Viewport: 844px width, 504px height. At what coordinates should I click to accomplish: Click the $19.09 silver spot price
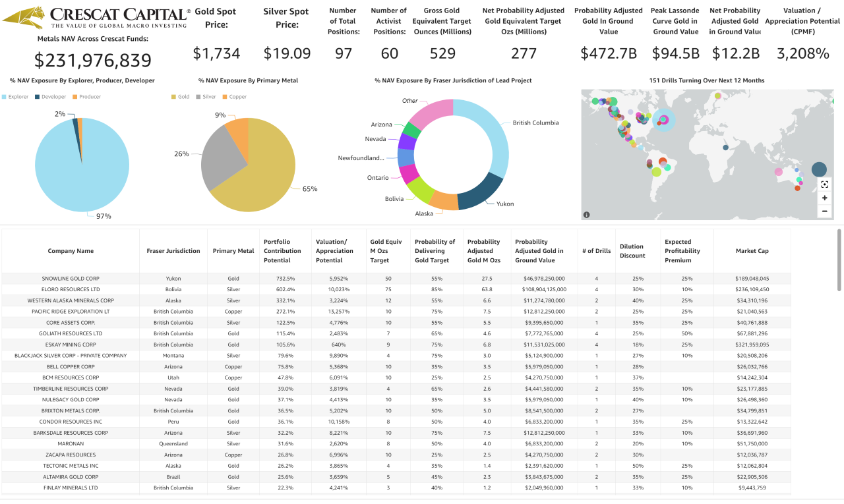[x=287, y=53]
